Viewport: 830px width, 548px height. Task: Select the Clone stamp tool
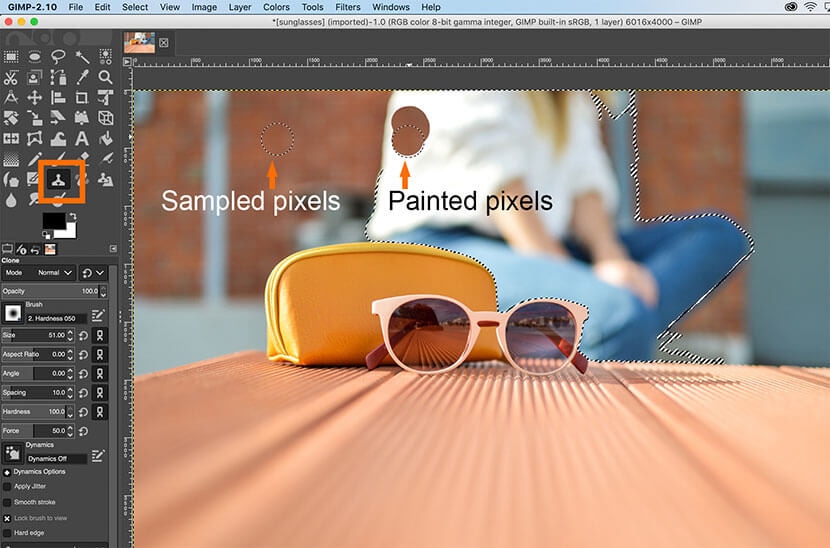pos(58,180)
